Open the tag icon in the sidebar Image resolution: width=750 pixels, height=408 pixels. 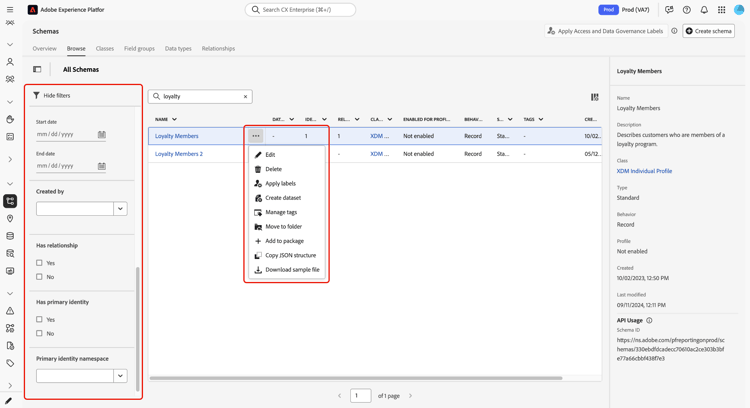click(x=10, y=364)
